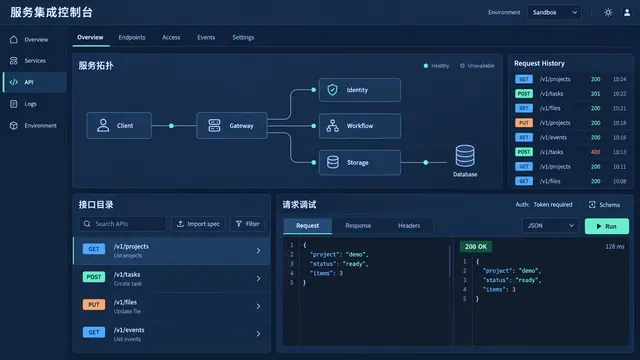Expand the /v1/files Update file chevron
This screenshot has width=640, height=360.
click(258, 306)
